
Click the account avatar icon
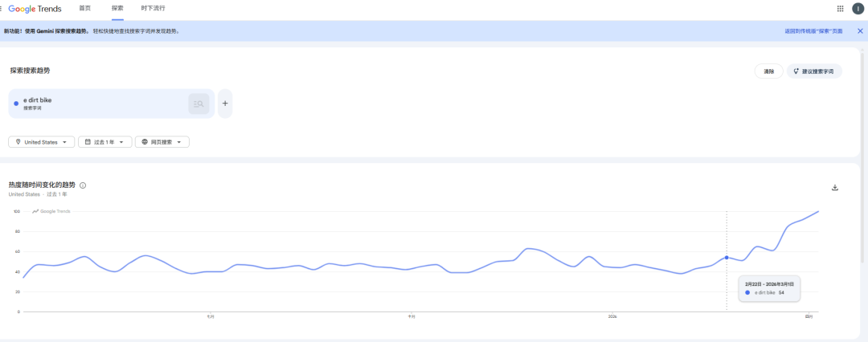click(858, 8)
